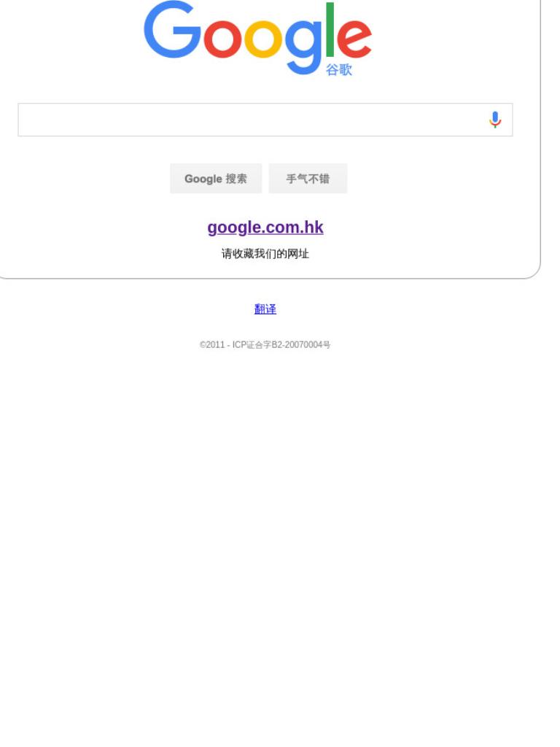Image resolution: width=560 pixels, height=747 pixels.
Task: Click the blue lowercase g in logo
Action: (304, 46)
